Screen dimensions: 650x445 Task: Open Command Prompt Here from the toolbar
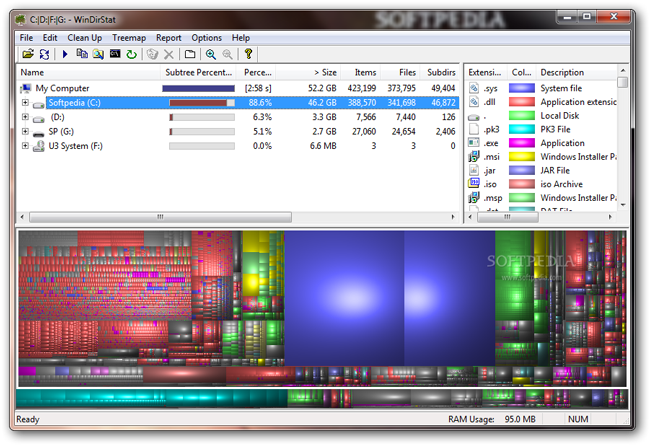pyautogui.click(x=115, y=54)
